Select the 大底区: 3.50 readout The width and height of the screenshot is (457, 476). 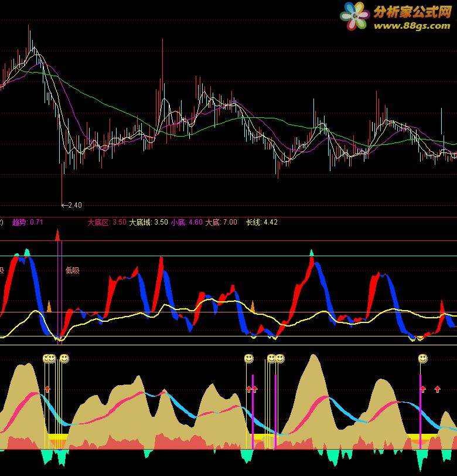coord(107,222)
